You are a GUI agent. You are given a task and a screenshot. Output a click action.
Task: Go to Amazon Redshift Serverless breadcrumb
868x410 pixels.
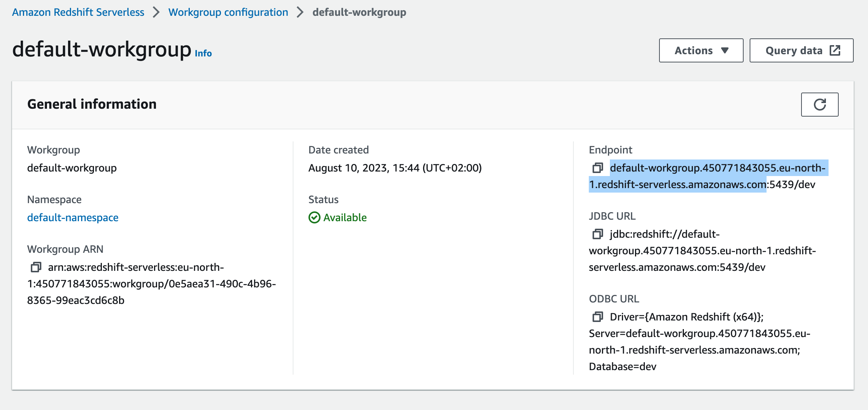(78, 12)
